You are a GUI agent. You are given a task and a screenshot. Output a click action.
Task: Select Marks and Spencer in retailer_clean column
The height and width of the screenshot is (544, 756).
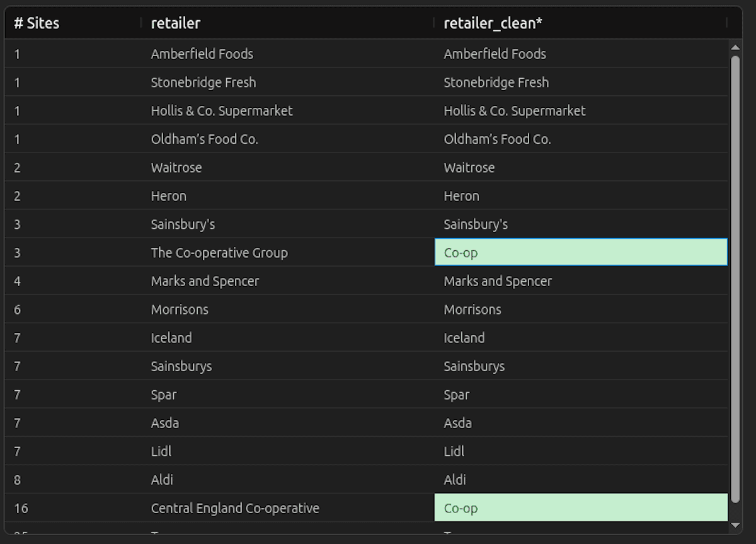coord(498,281)
